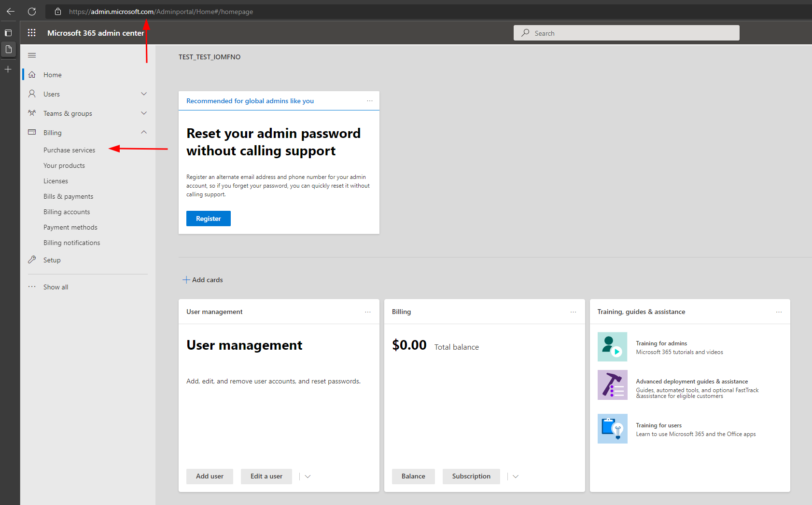This screenshot has height=505, width=812.
Task: Click the $0.00 total balance amount
Action: click(x=409, y=345)
